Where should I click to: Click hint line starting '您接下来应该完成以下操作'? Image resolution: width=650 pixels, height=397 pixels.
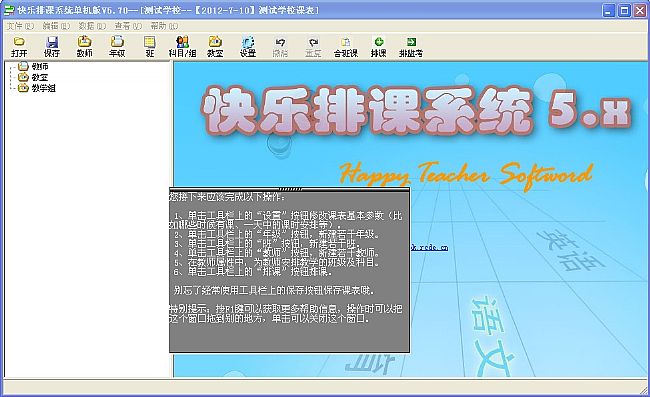click(227, 197)
